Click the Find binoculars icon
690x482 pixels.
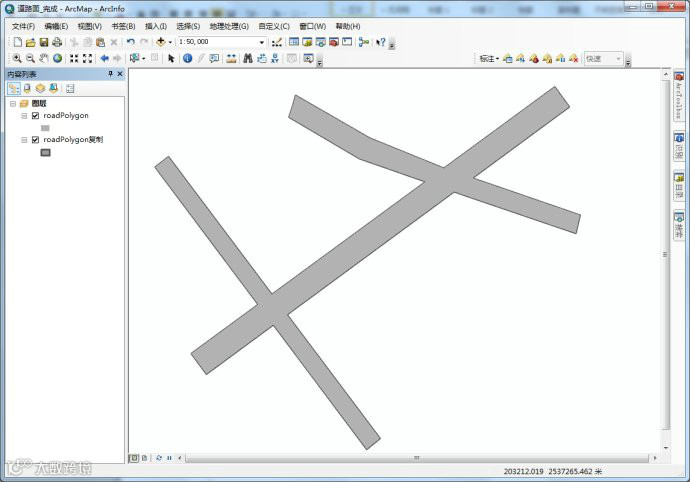[x=248, y=58]
